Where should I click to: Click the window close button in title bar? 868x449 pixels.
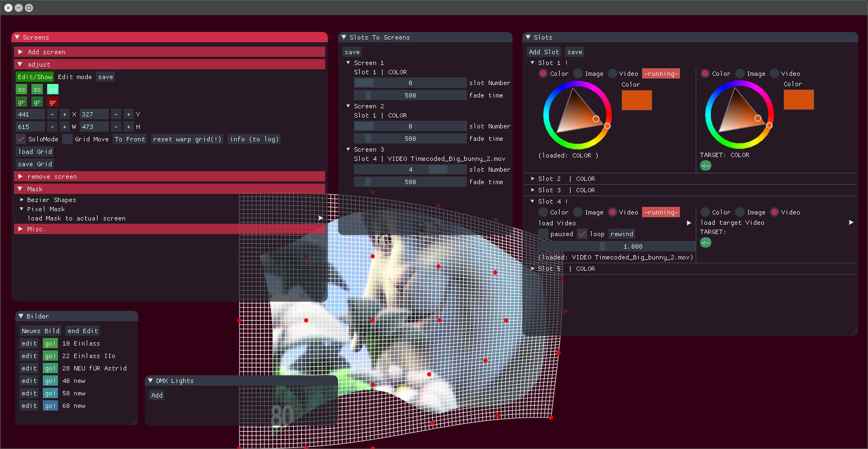8,8
